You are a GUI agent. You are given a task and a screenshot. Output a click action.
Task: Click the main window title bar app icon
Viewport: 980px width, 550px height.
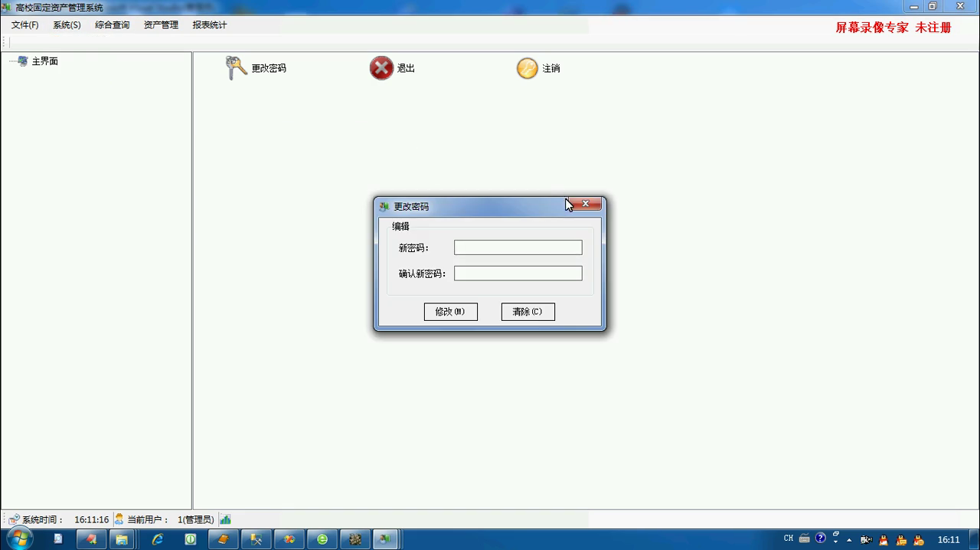coord(8,7)
